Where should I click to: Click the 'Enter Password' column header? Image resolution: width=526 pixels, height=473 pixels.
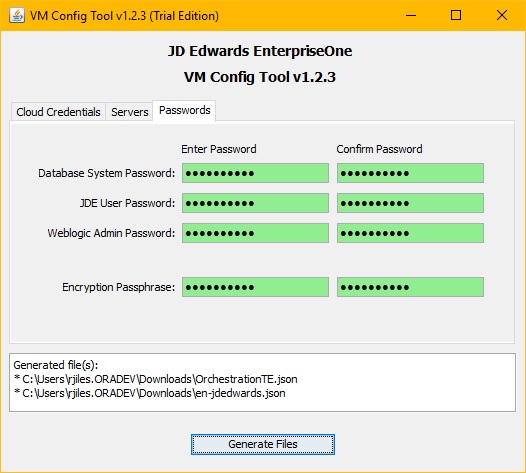[x=219, y=149]
